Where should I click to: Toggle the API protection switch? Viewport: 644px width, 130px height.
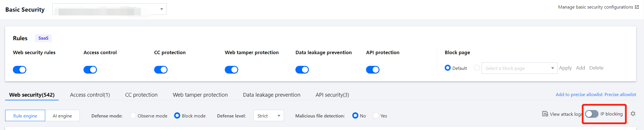coord(373,70)
